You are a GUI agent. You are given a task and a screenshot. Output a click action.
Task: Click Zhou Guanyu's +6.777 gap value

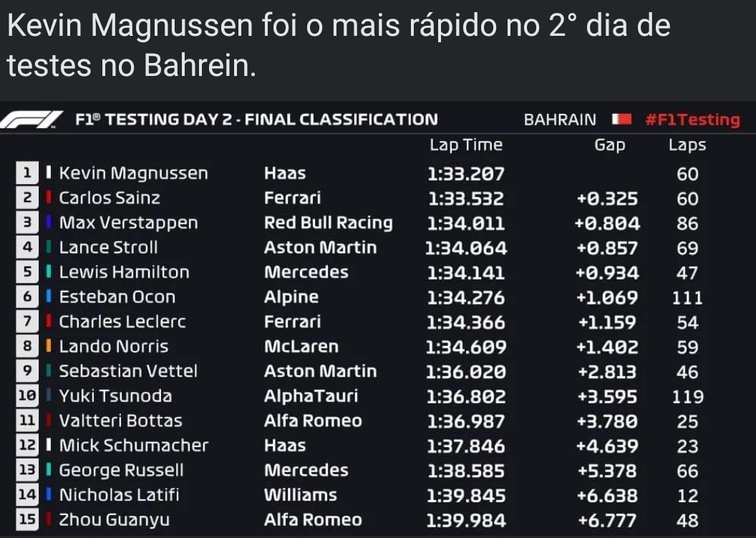click(607, 520)
